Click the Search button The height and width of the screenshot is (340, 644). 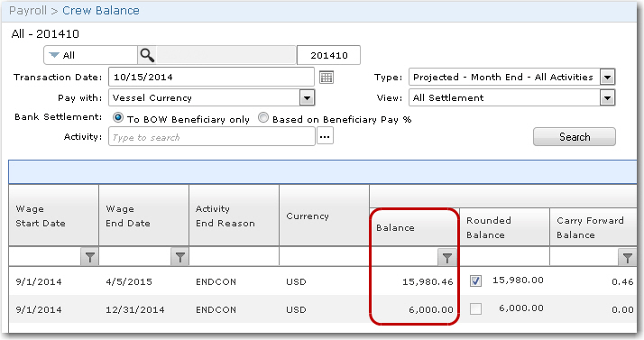point(575,137)
